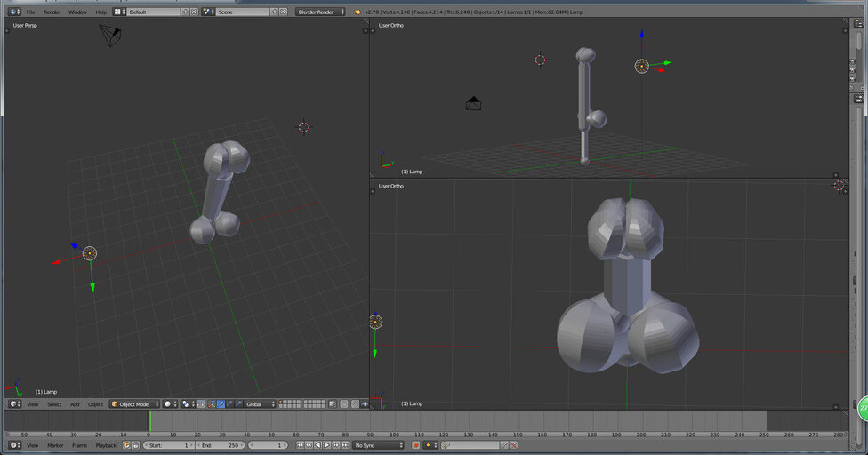Click the jump to last frame button
868x455 pixels.
345,445
